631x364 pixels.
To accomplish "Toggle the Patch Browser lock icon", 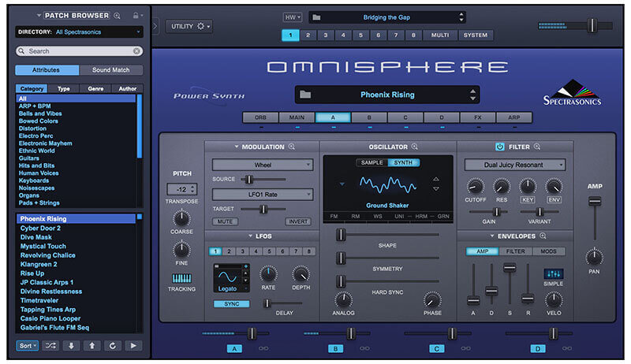I will tap(136, 15).
